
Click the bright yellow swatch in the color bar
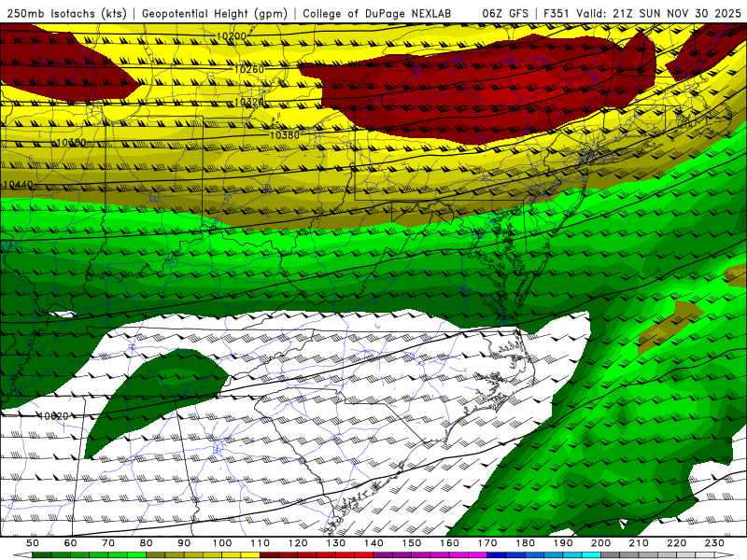point(250,554)
